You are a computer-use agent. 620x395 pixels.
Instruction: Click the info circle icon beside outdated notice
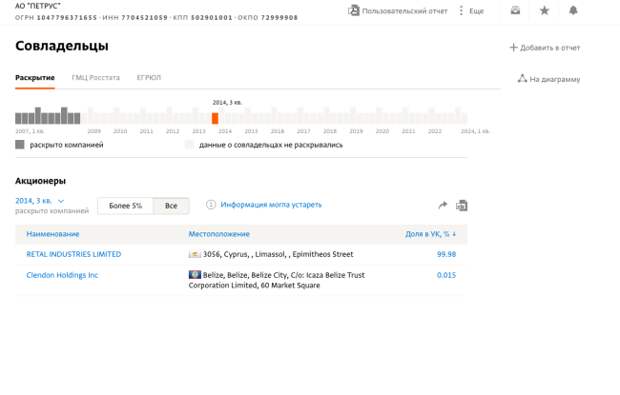(x=211, y=205)
